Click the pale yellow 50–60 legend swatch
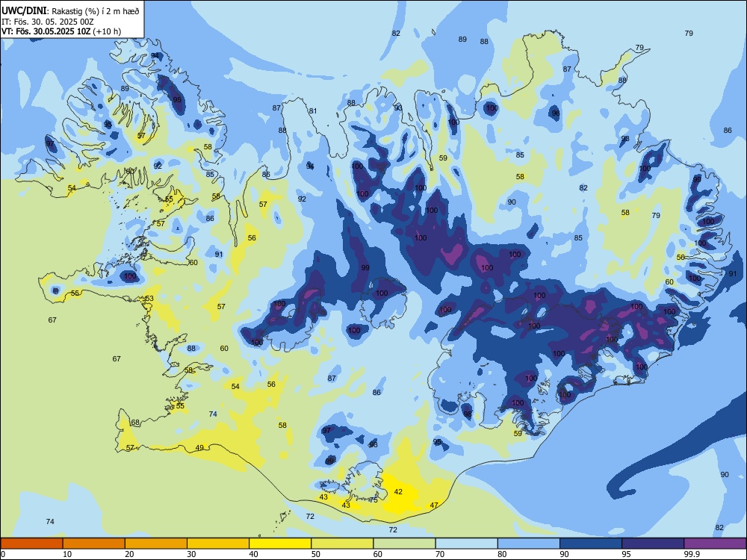The image size is (747, 560). (343, 544)
